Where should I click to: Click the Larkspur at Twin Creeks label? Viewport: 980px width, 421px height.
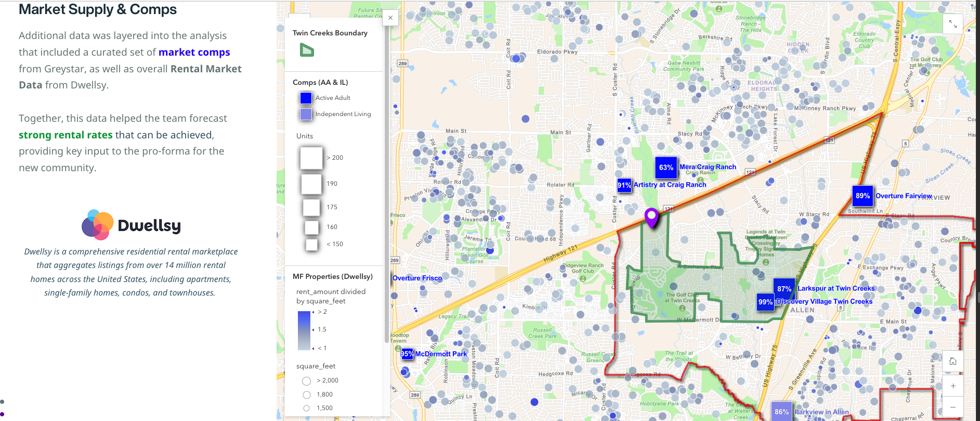836,288
